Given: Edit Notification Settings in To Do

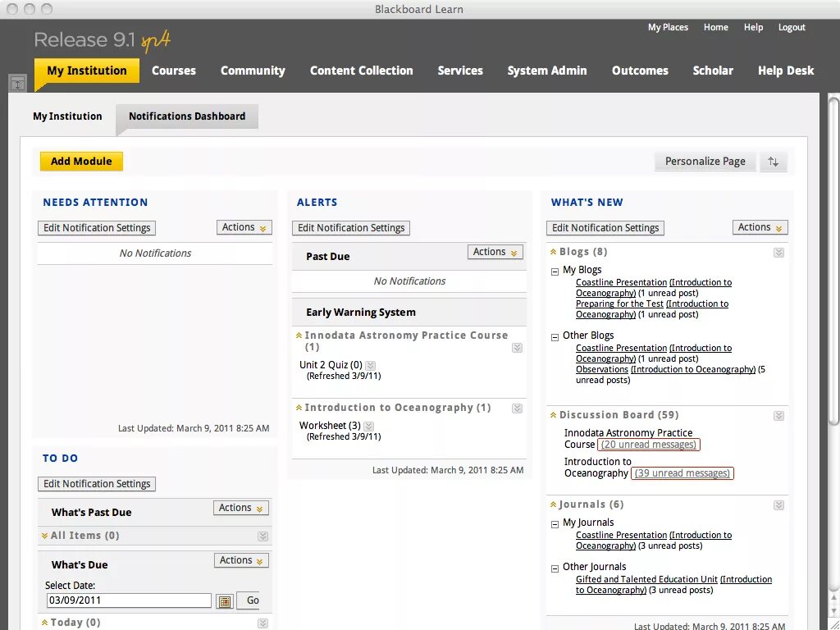Looking at the screenshot, I should [97, 484].
